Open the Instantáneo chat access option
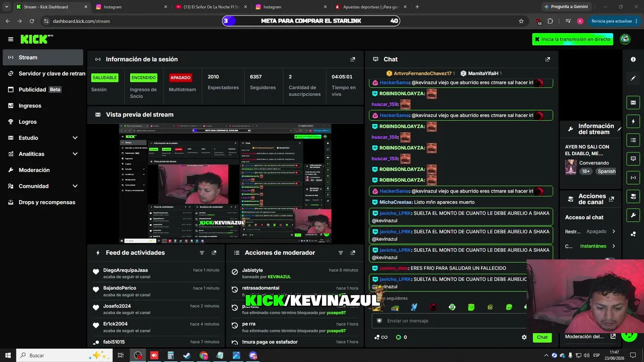 (x=590, y=246)
